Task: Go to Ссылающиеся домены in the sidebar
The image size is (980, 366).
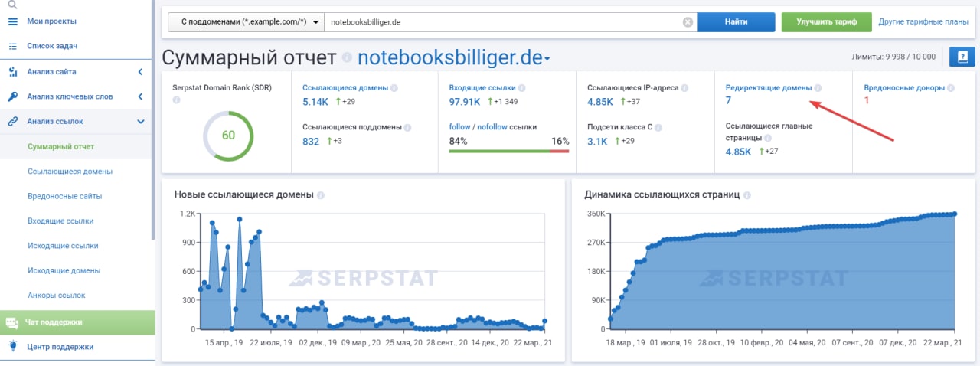Action: tap(70, 171)
